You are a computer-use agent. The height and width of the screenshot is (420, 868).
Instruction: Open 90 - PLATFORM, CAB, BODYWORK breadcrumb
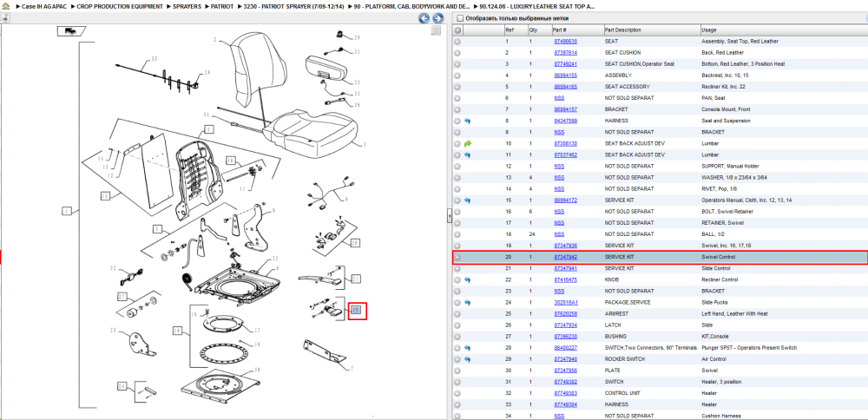click(412, 7)
